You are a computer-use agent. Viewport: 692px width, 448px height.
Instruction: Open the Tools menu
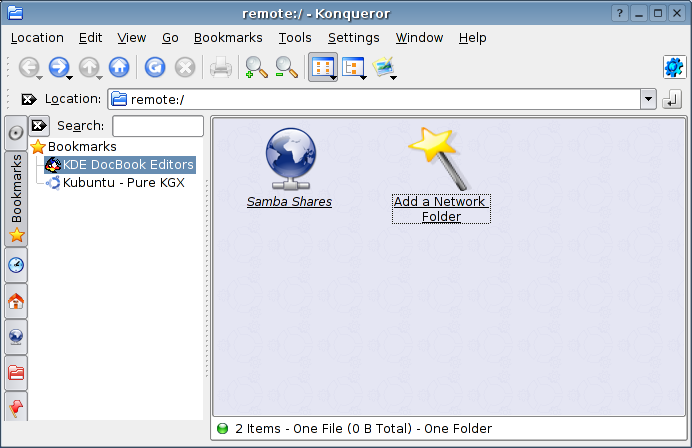point(295,38)
